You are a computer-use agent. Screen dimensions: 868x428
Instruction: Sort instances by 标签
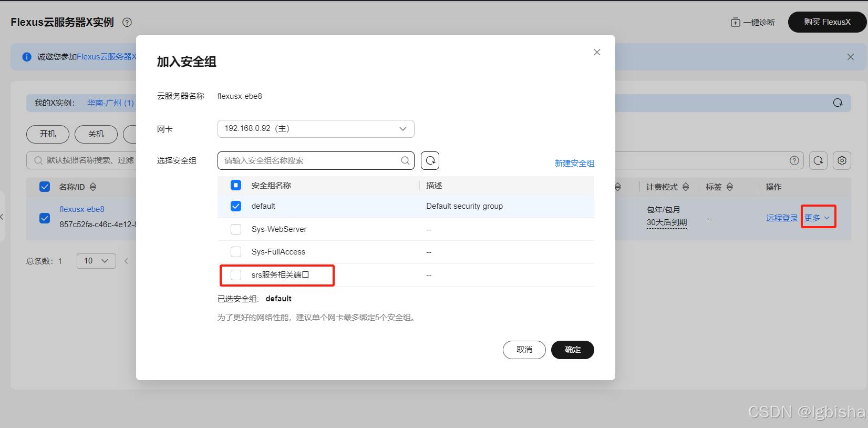point(730,187)
